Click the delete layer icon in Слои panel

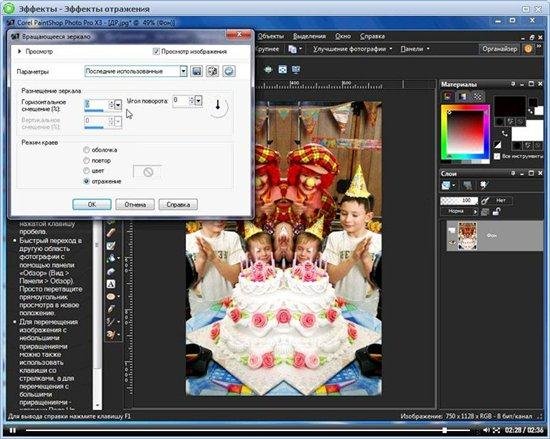(467, 185)
